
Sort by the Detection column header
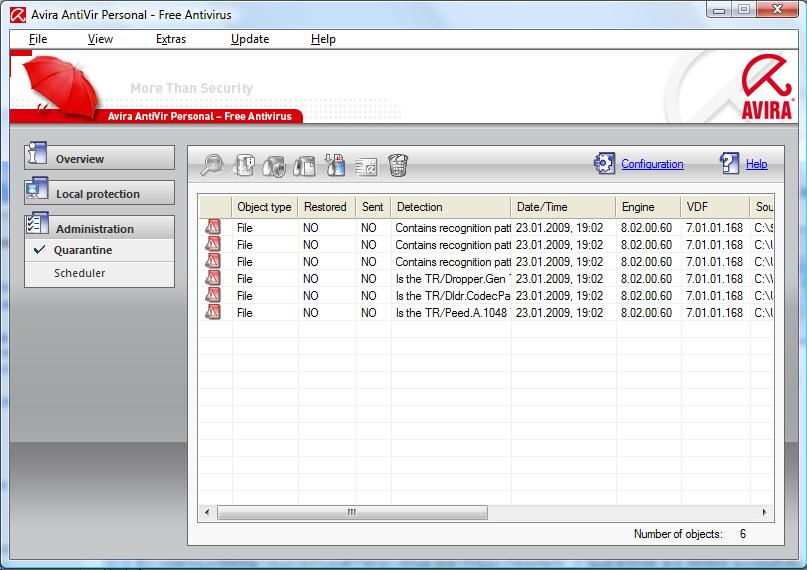451,207
